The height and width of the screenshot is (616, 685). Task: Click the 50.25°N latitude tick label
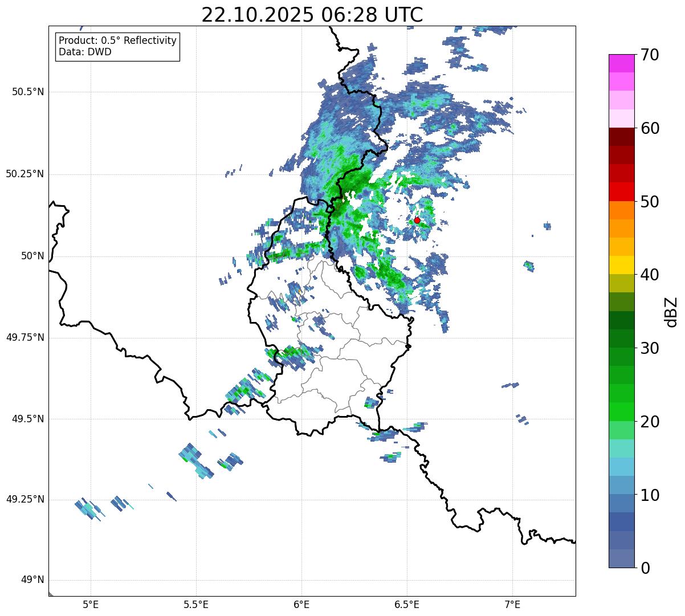pos(25,174)
